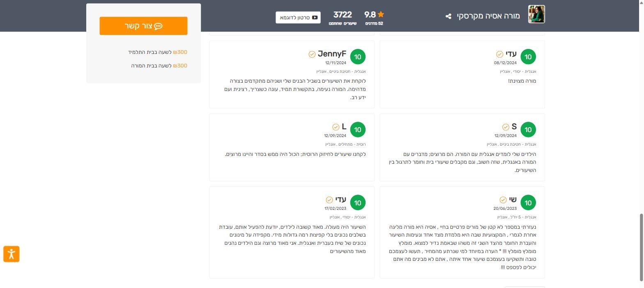Click green 10 badge on the 08/12/2024 review
This screenshot has width=644, height=288.
(528, 57)
